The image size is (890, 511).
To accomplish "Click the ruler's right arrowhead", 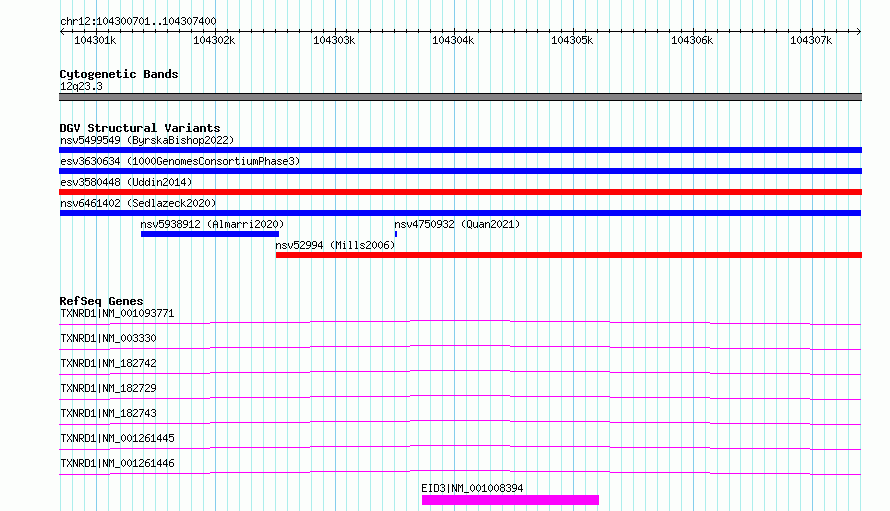I will (x=859, y=32).
